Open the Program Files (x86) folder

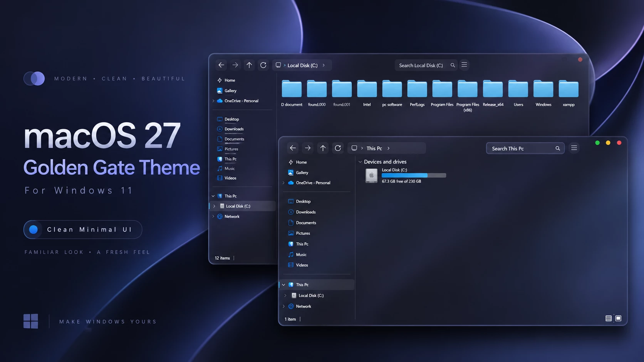468,96
